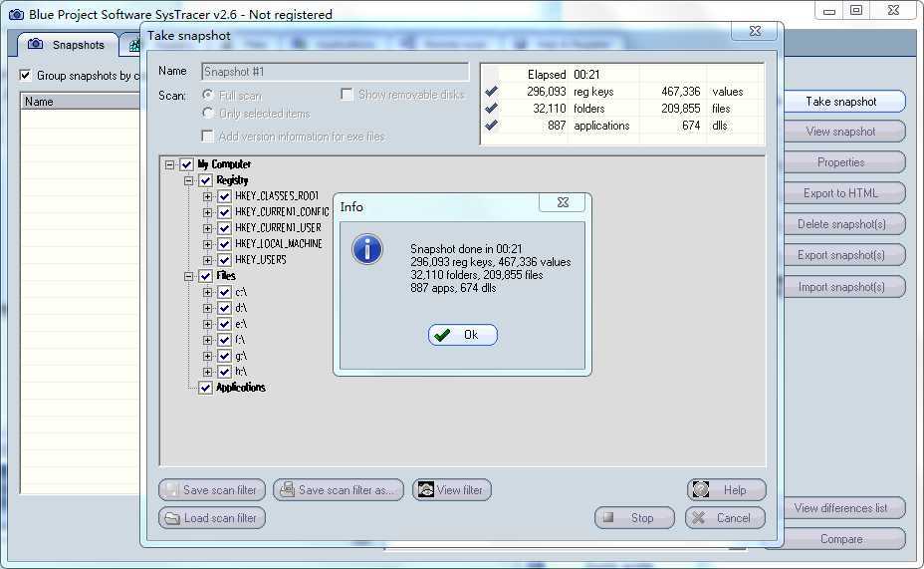Collapse the Registry tree node
Viewport: 924px width, 569px height.
click(189, 180)
